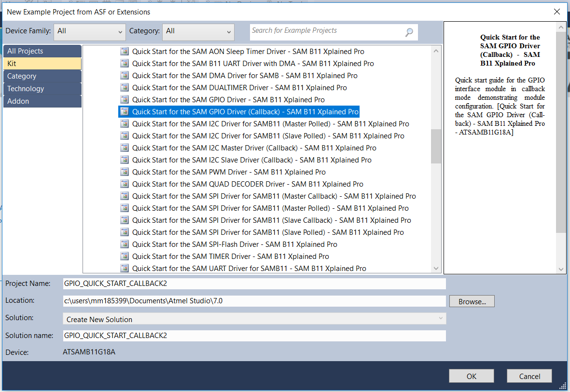
Task: Select SAM DMA Driver for SAMB project
Action: point(245,75)
